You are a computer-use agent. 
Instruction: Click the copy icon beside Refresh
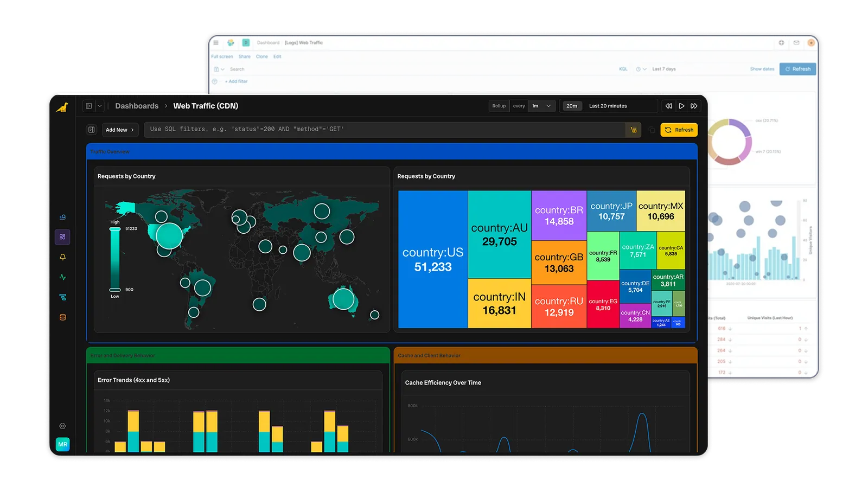[652, 130]
